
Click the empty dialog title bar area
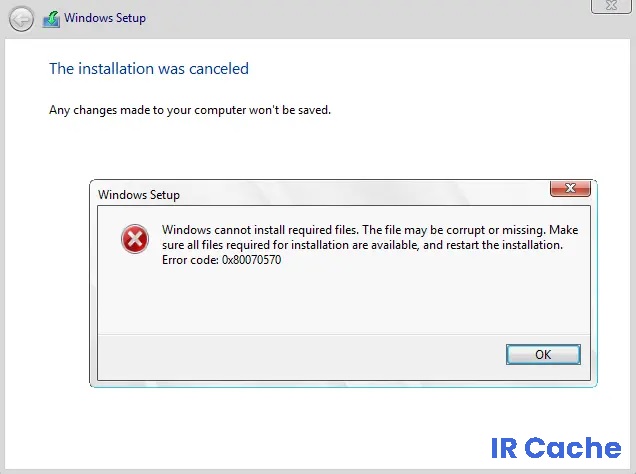pyautogui.click(x=365, y=193)
